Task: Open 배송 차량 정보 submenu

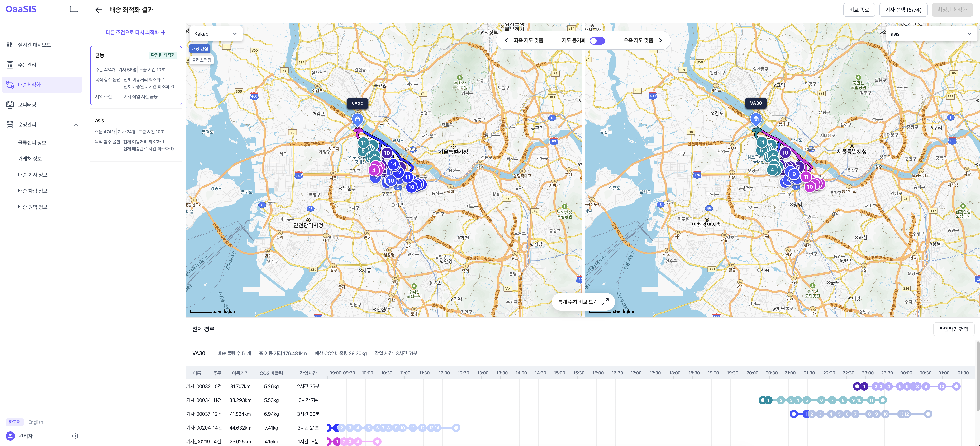Action: 33,191
